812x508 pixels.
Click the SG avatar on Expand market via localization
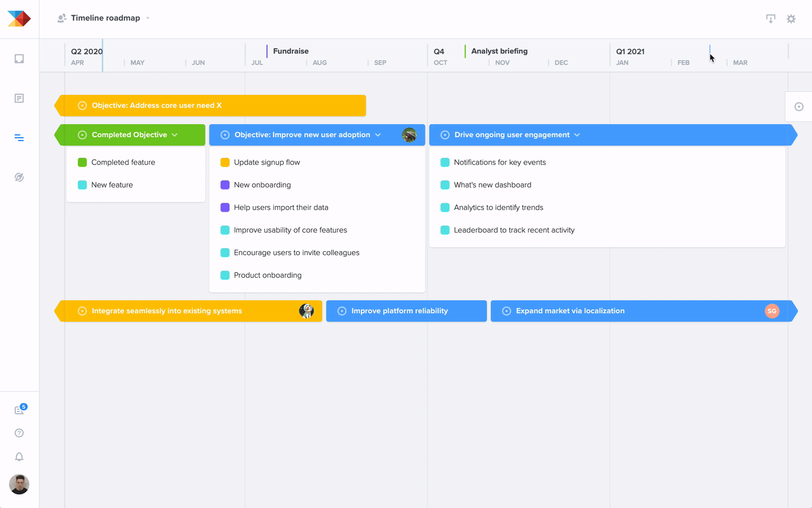point(772,310)
